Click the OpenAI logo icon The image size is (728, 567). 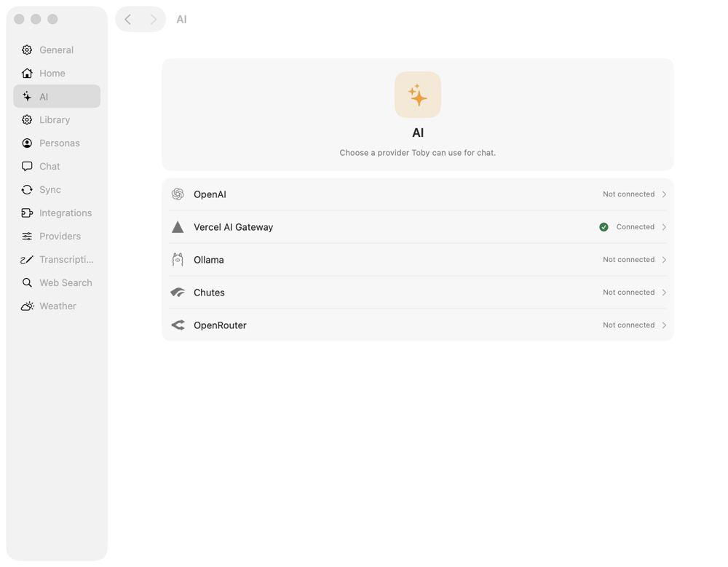(178, 194)
